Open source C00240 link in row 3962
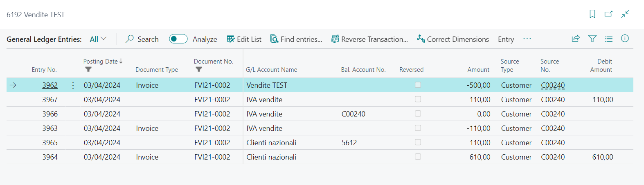This screenshot has width=644, height=185. click(553, 85)
